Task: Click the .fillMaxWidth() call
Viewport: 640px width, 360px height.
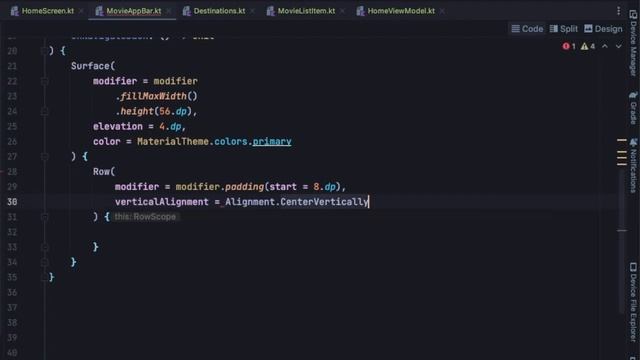Action: click(156, 96)
